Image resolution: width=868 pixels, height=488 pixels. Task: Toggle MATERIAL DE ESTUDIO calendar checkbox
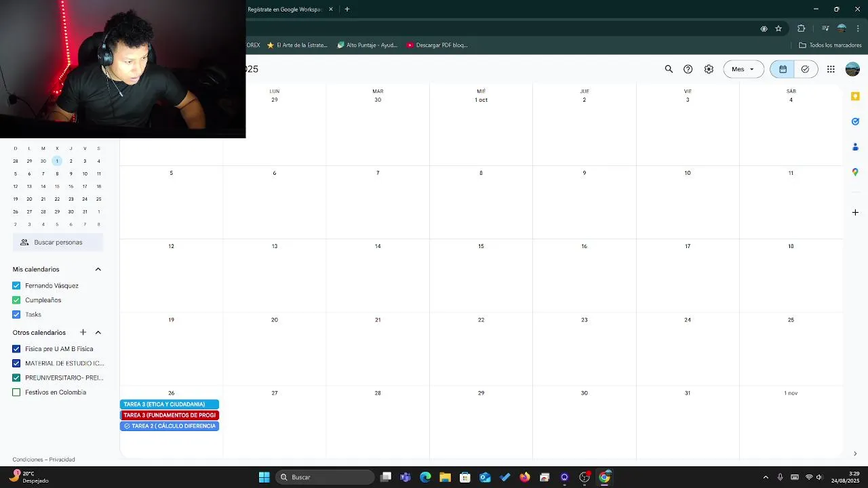[16, 363]
